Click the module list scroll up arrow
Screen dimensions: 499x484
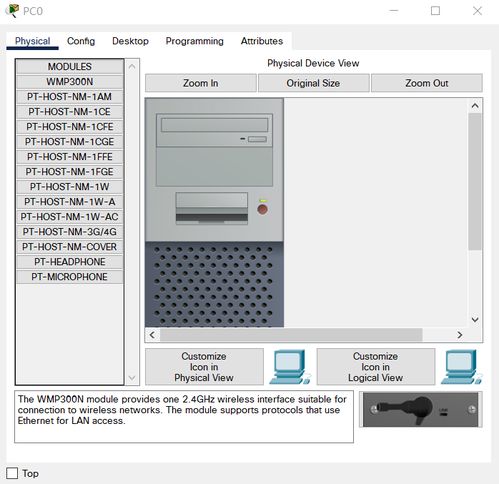[132, 66]
